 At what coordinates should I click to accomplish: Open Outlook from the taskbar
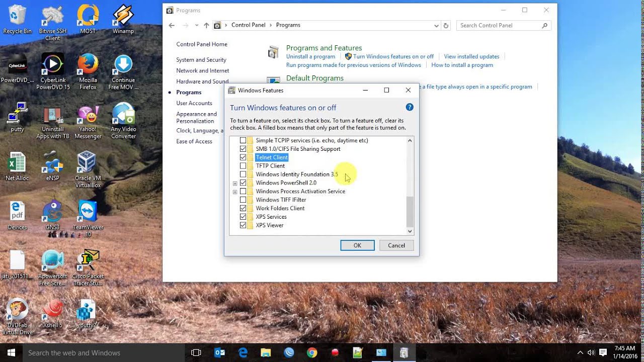coord(219,353)
